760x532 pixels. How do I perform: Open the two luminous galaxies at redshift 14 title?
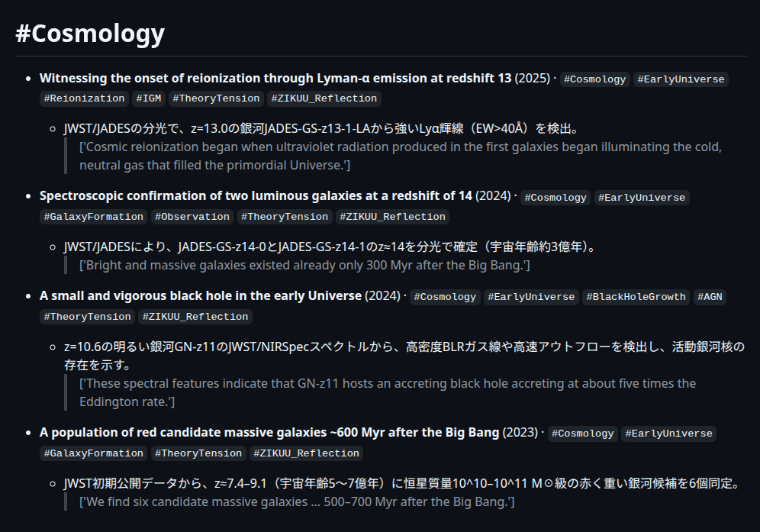[256, 195]
